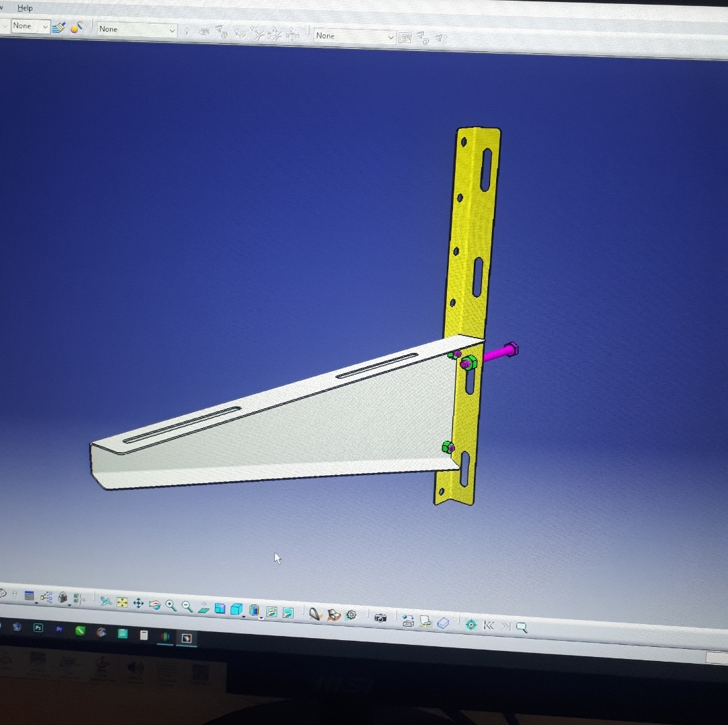Click the gear settings icon in the bottom toolbar
The image size is (728, 725).
pyautogui.click(x=351, y=615)
